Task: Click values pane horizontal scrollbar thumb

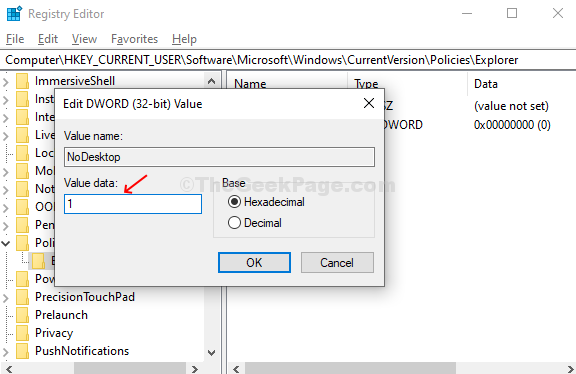Action: tap(350, 368)
